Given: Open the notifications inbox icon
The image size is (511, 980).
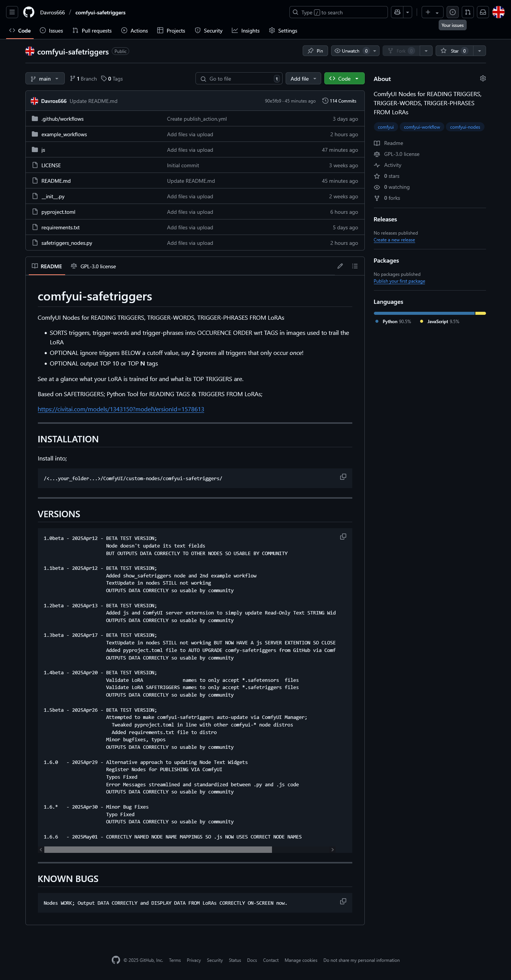Looking at the screenshot, I should [483, 12].
